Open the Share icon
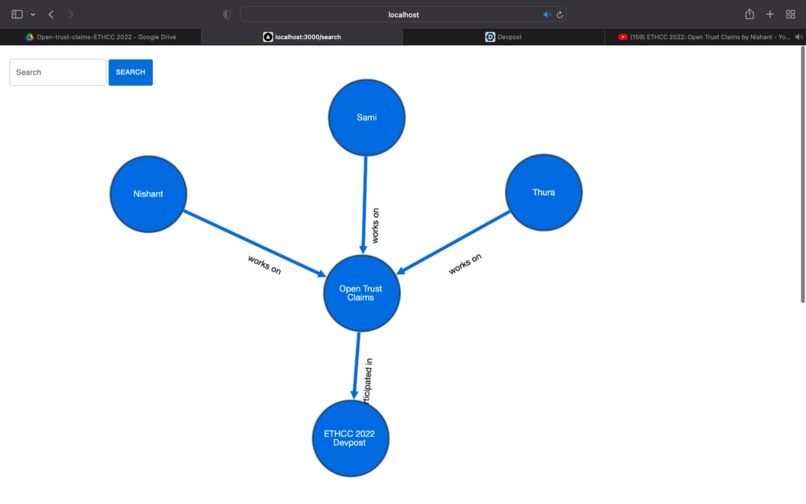Image resolution: width=806 pixels, height=504 pixels. (749, 14)
